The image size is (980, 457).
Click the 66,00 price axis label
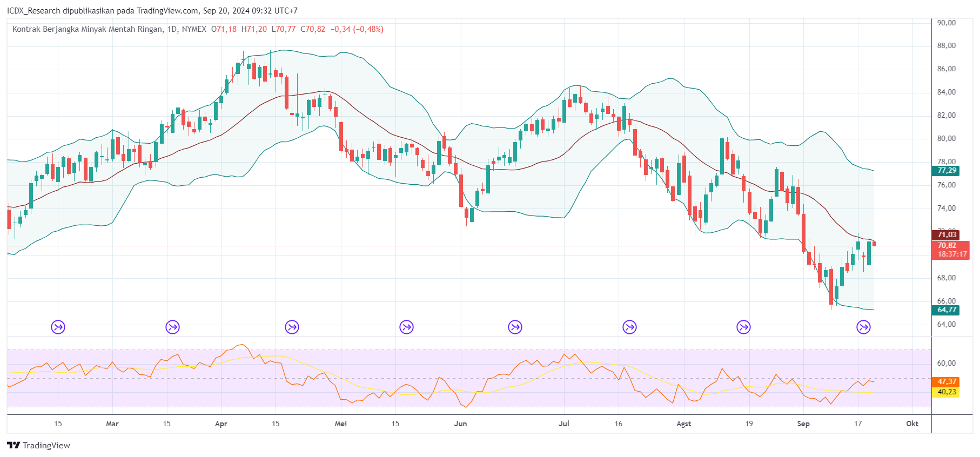(947, 301)
